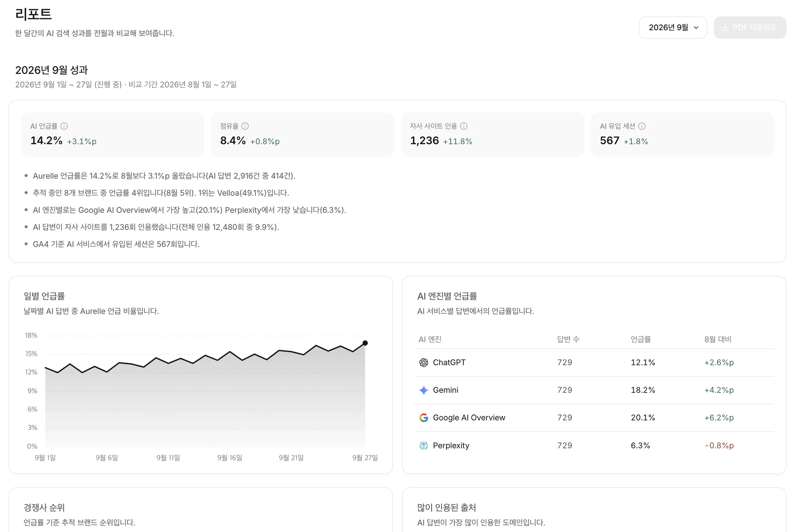The image size is (795, 532).
Task: Click the 많이 인용된 출처 section heading
Action: click(446, 507)
